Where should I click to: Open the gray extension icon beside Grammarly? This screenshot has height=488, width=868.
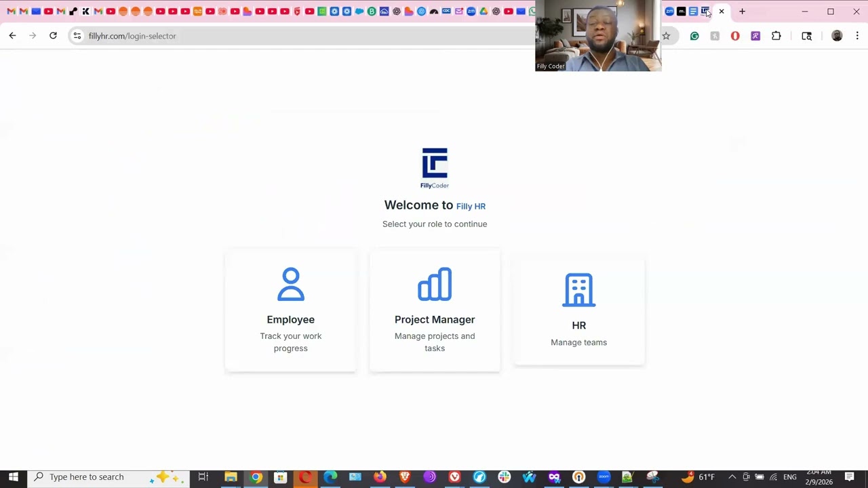(x=715, y=36)
